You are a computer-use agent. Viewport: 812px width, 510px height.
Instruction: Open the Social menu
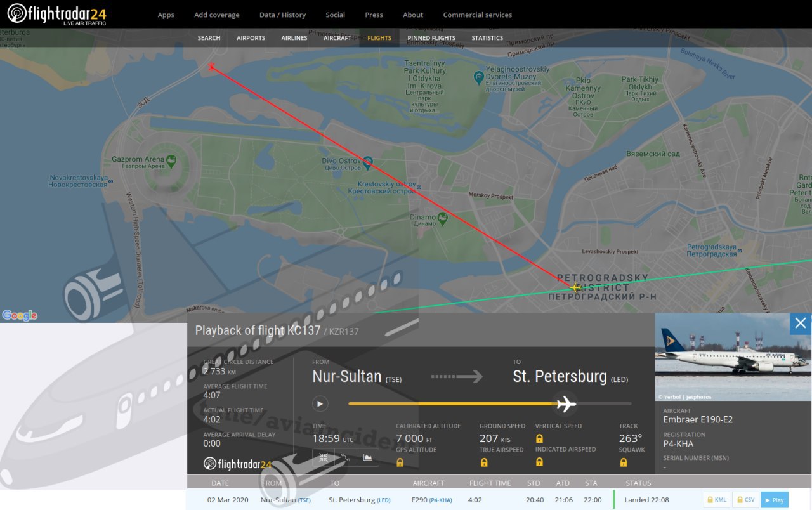335,15
